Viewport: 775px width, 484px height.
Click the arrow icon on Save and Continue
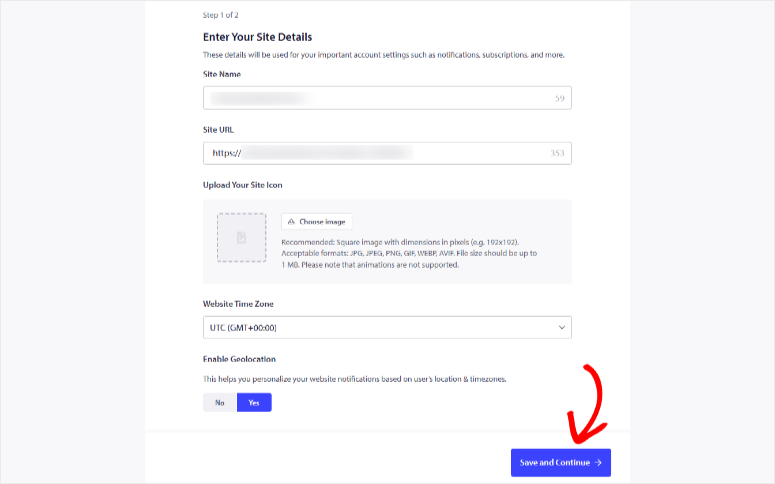[x=598, y=463]
